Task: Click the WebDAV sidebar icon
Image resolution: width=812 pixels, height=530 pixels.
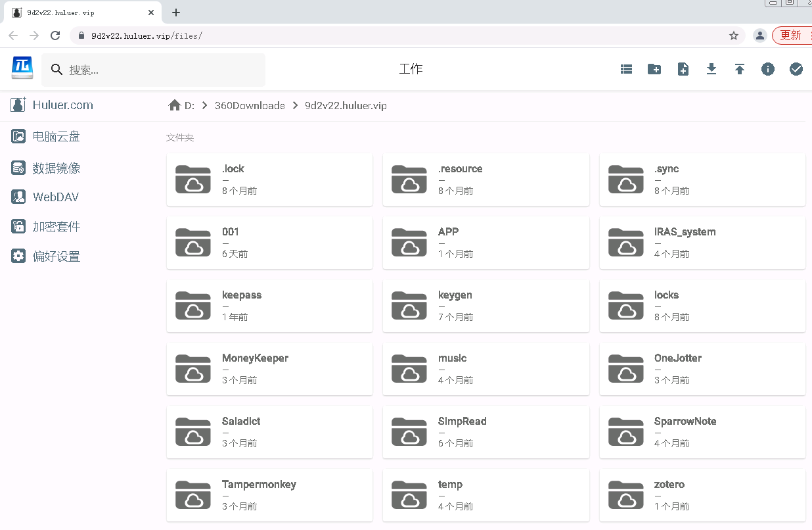Action: (x=18, y=197)
